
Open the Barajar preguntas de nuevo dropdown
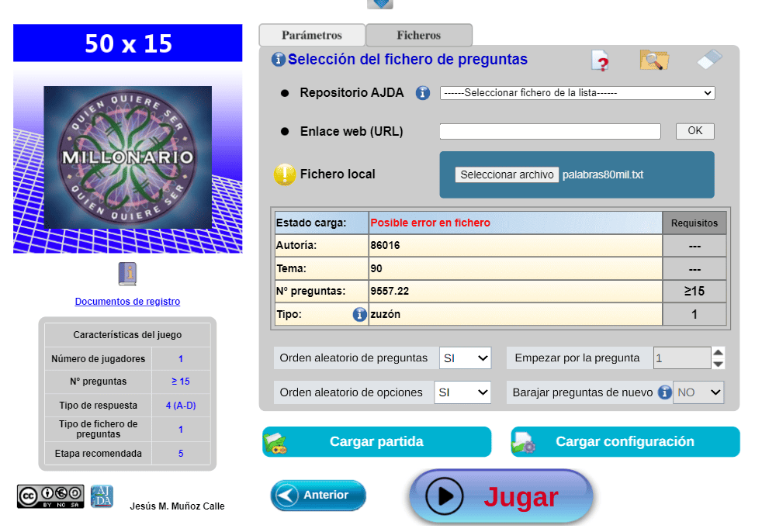pyautogui.click(x=698, y=392)
